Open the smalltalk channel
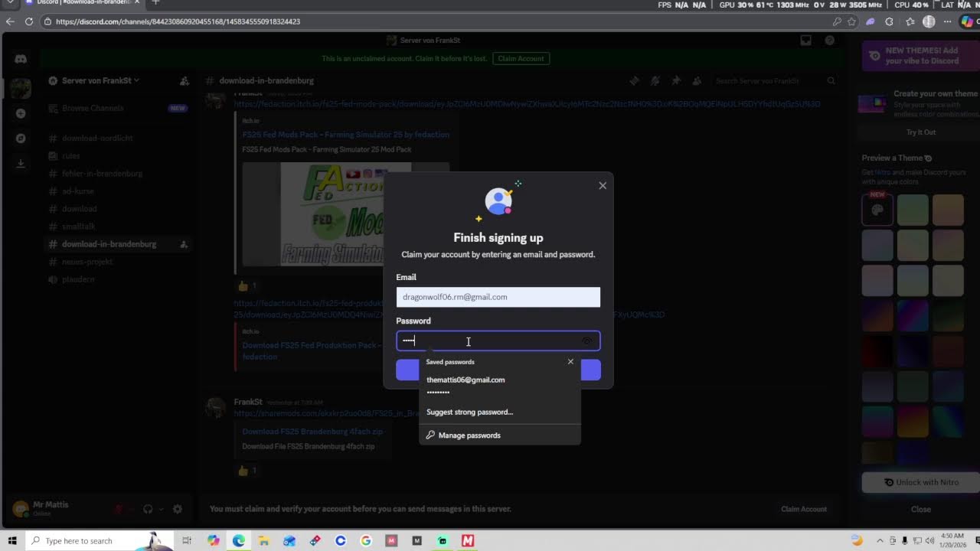 [118, 227]
